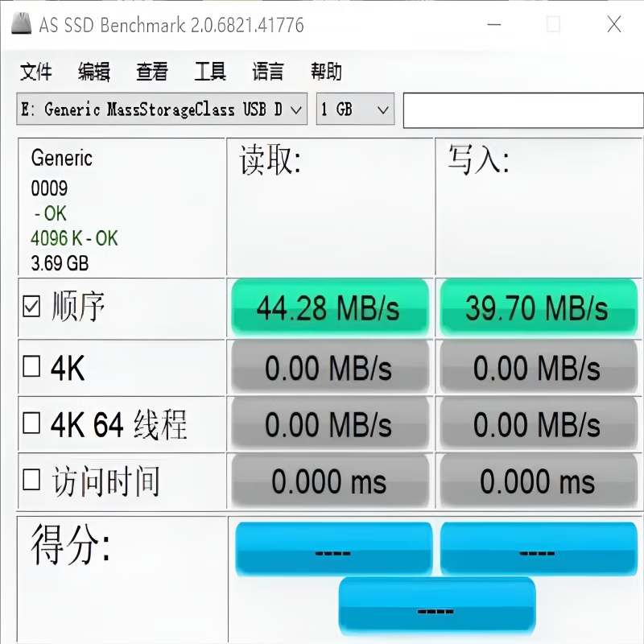Click the blue read score bar
This screenshot has height=644, width=644.
[x=333, y=548]
